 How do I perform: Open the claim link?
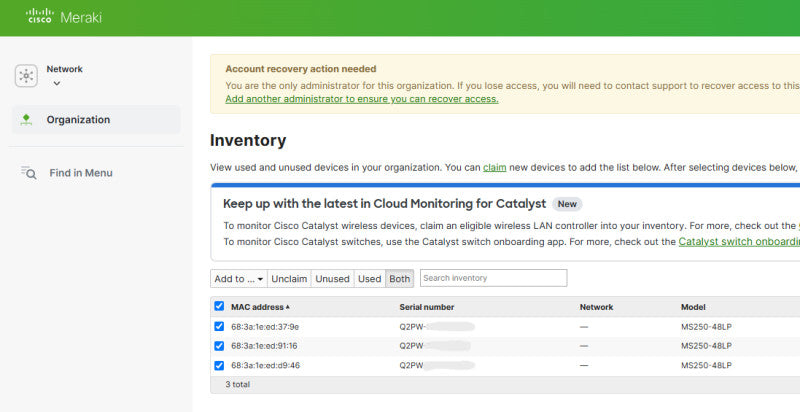[x=494, y=167]
